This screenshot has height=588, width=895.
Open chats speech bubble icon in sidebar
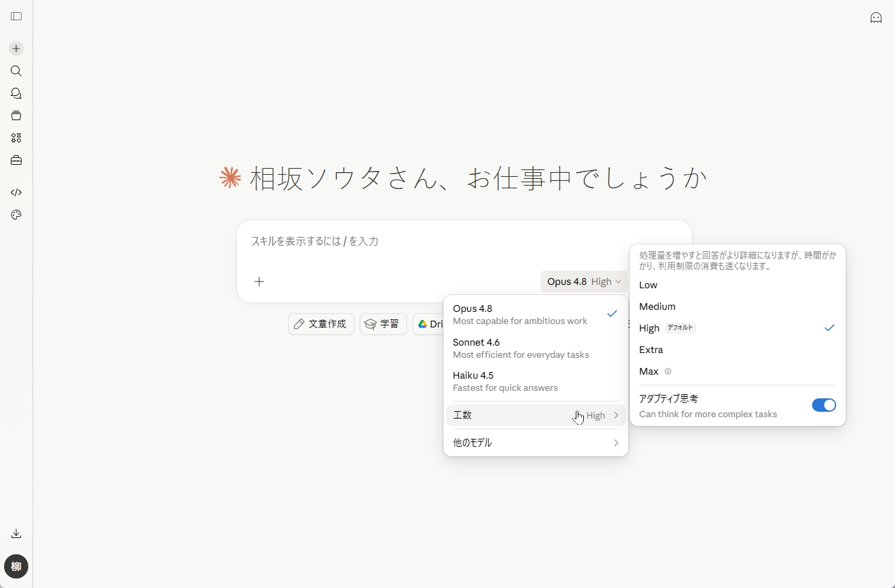16,93
